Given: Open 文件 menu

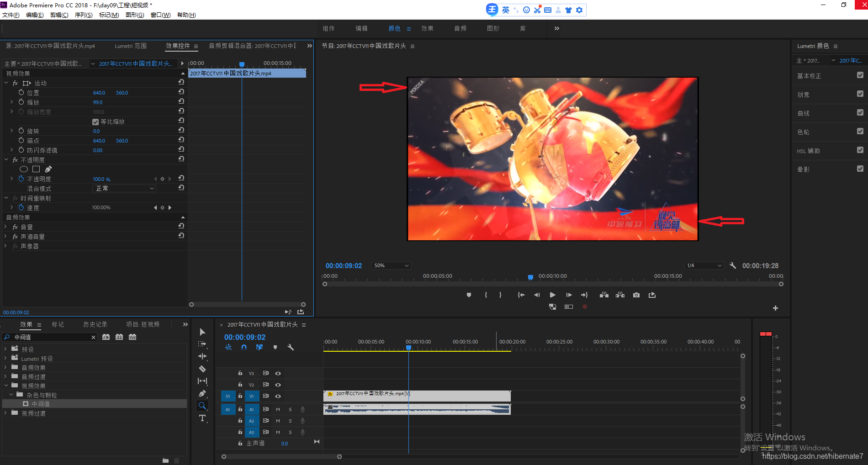Looking at the screenshot, I should [x=11, y=15].
